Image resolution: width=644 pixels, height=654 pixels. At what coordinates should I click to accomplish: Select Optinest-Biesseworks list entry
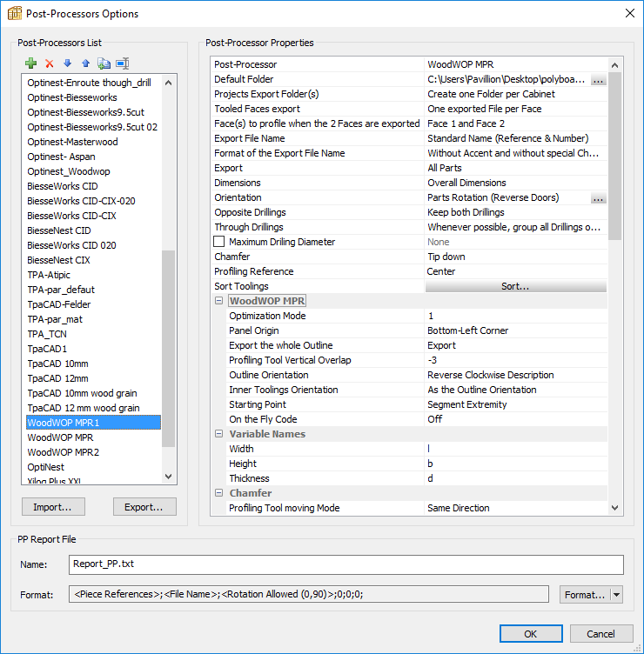pos(72,97)
